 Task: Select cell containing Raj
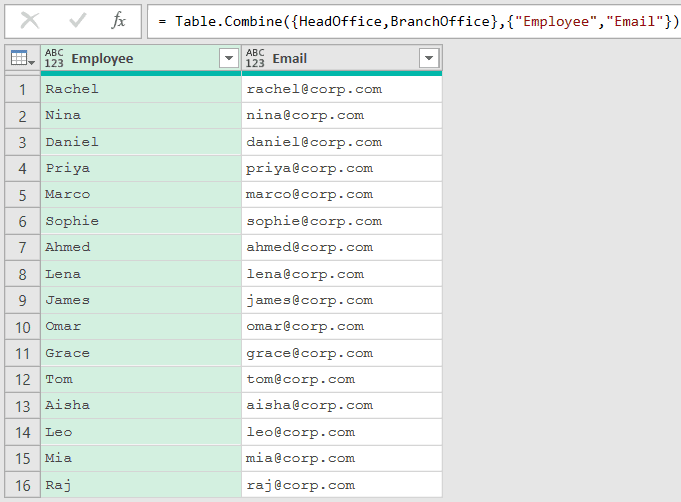pos(141,485)
